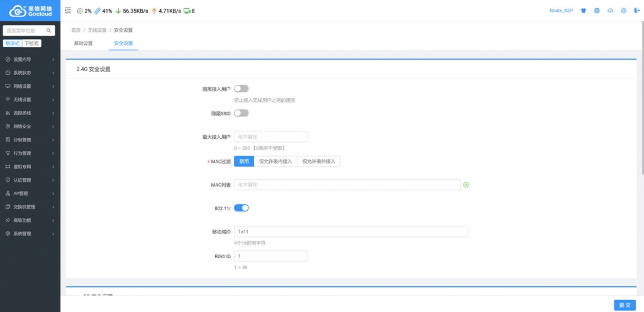Turn off the 802.11r switch
Viewport: 644px width, 312px height.
coord(241,208)
